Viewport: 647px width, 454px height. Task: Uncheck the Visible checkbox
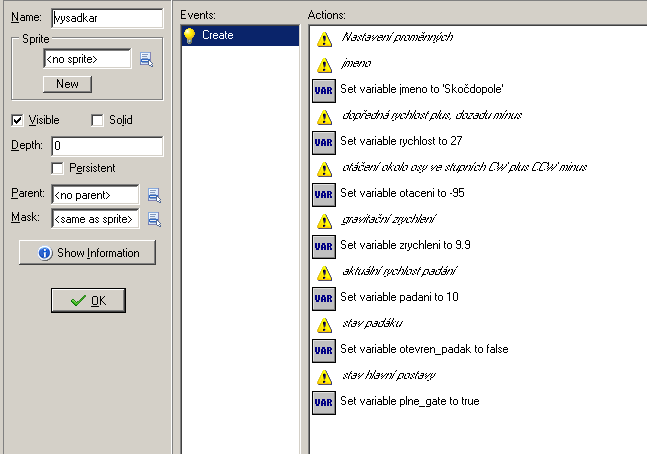17,120
